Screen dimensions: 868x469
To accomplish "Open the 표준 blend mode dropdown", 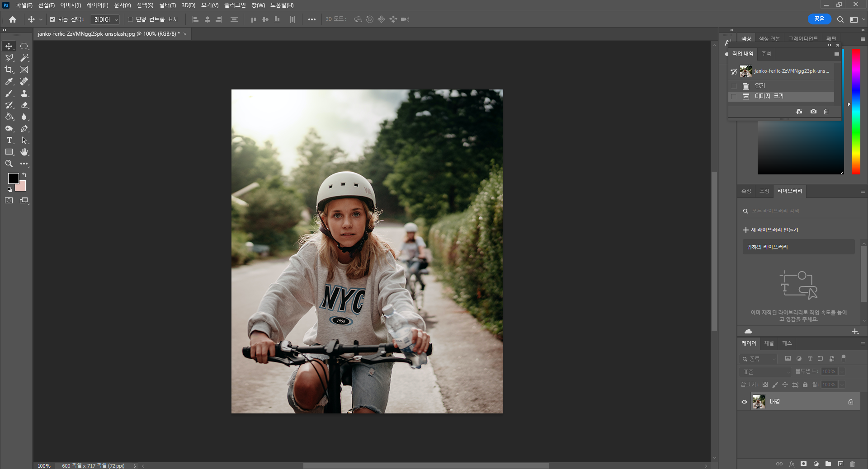I will point(765,371).
